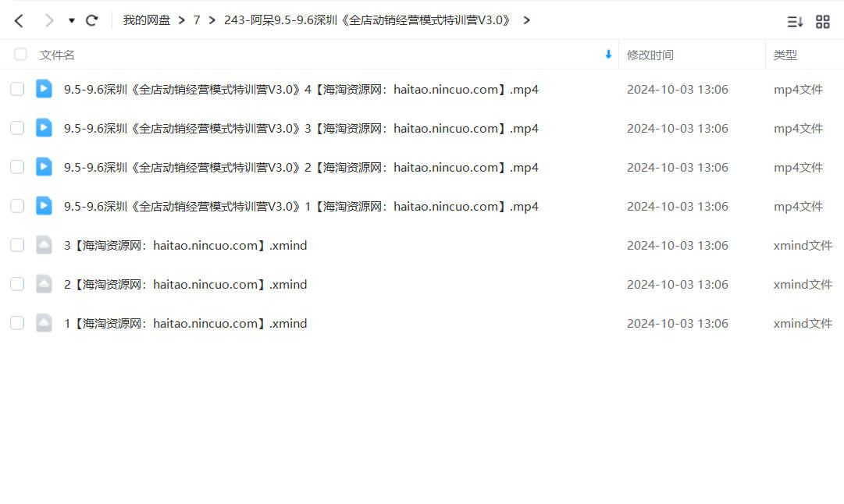This screenshot has height=504, width=844.
Task: Click video icon of V3.0》3 mp4 file
Action: 45,128
